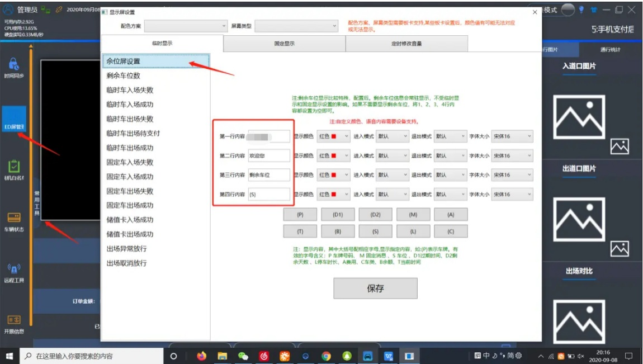Select 储值卡出场成功 list entry
The height and width of the screenshot is (364, 643).
[155, 234]
